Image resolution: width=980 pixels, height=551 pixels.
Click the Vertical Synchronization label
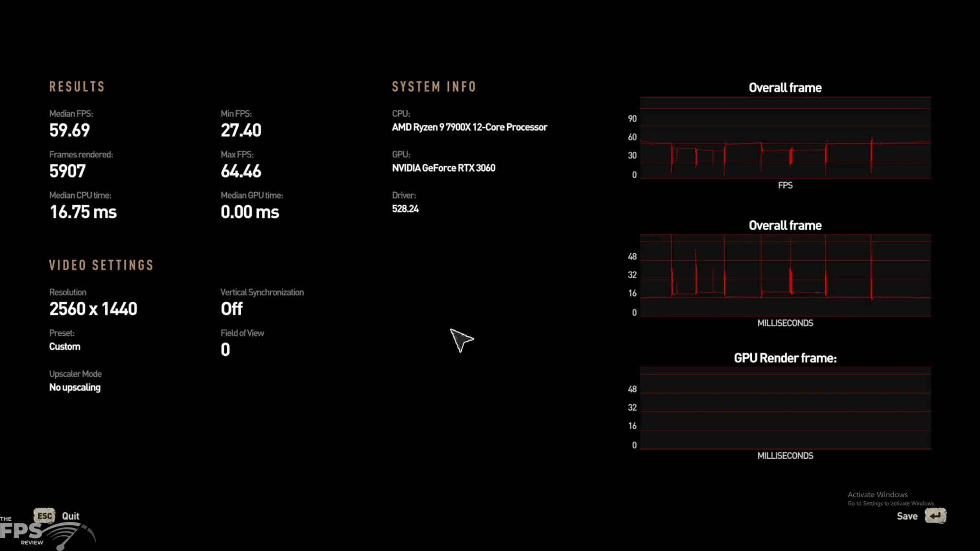262,292
